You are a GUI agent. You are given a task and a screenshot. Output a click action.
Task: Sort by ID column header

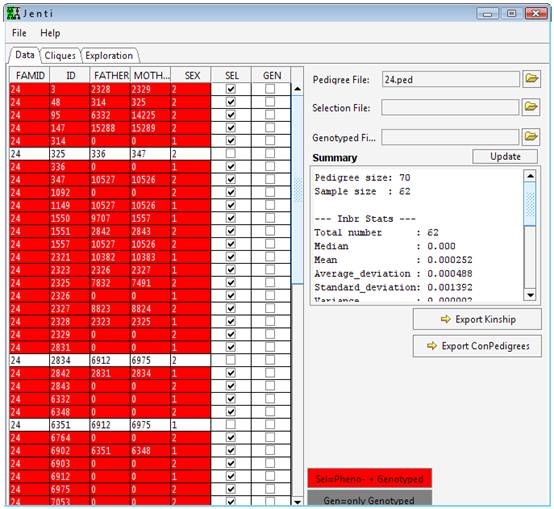pos(70,75)
